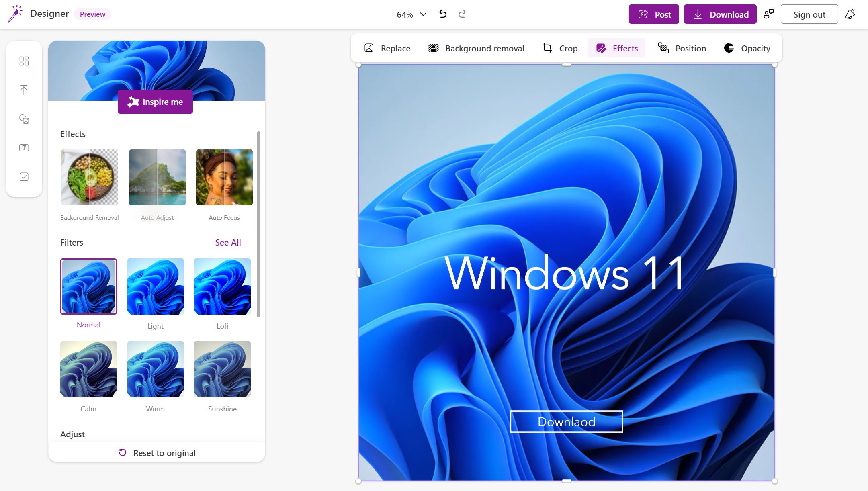Click the top-left image resize handle
868x491 pixels.
click(x=358, y=64)
